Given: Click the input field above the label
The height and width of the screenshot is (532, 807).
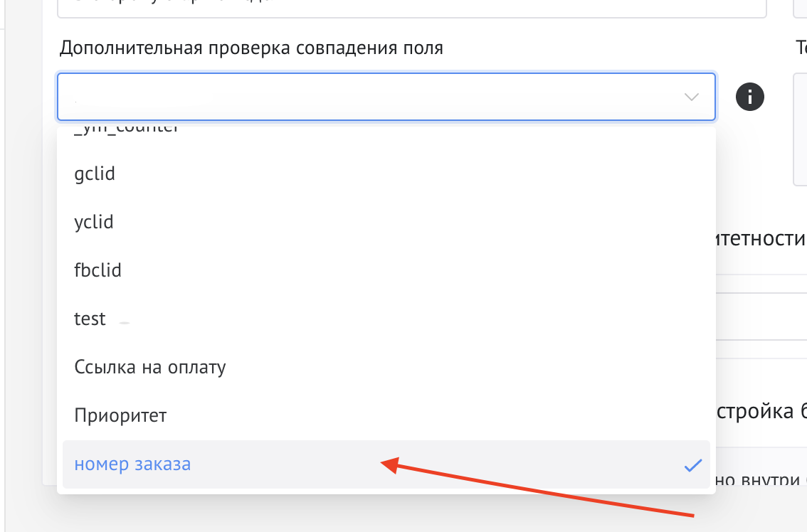Looking at the screenshot, I should point(411,9).
